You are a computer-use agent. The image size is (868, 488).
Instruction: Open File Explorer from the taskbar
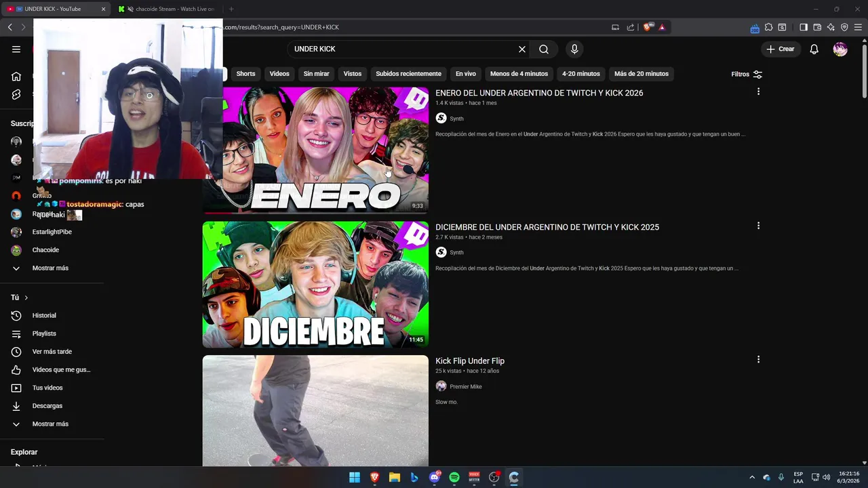click(395, 477)
